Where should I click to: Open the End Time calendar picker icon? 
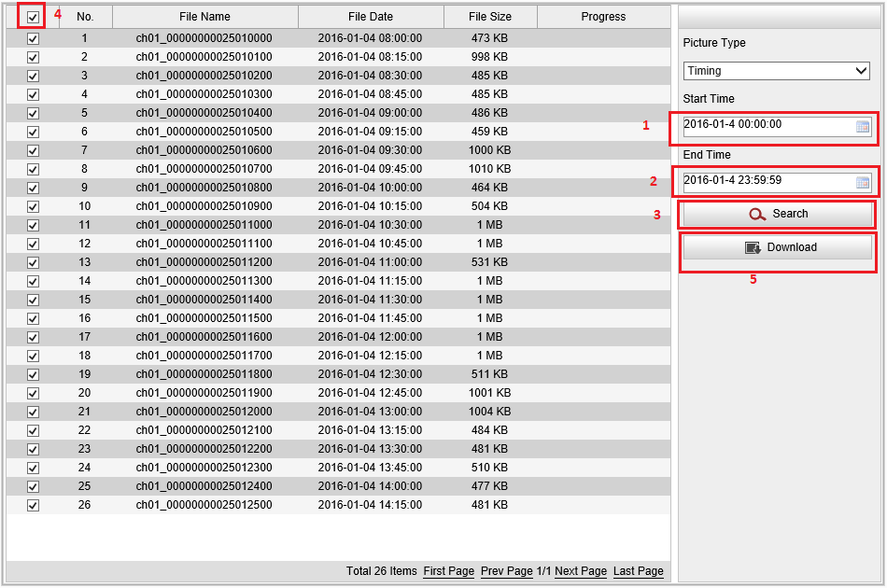[863, 182]
